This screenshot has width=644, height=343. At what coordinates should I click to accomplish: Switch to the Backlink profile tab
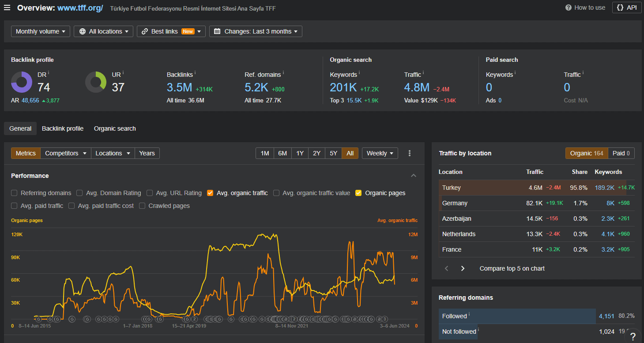point(63,128)
